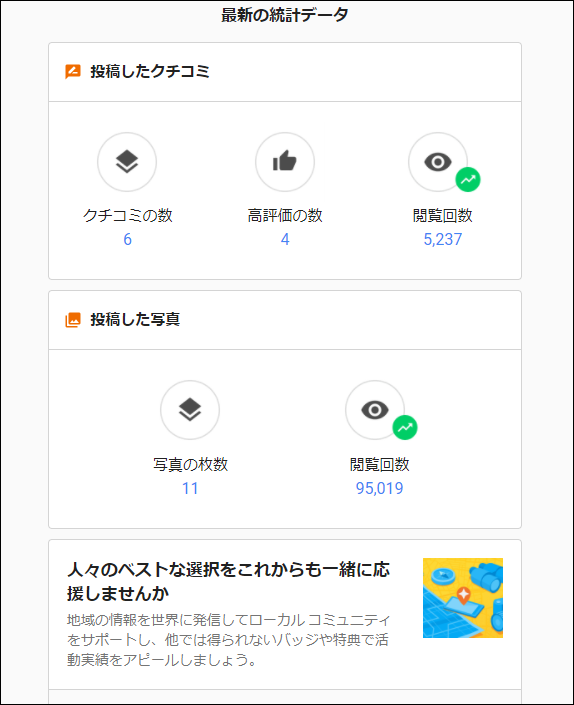574x705 pixels.
Task: Click the thumbs-up 高評価の数 icon
Action: pos(285,162)
